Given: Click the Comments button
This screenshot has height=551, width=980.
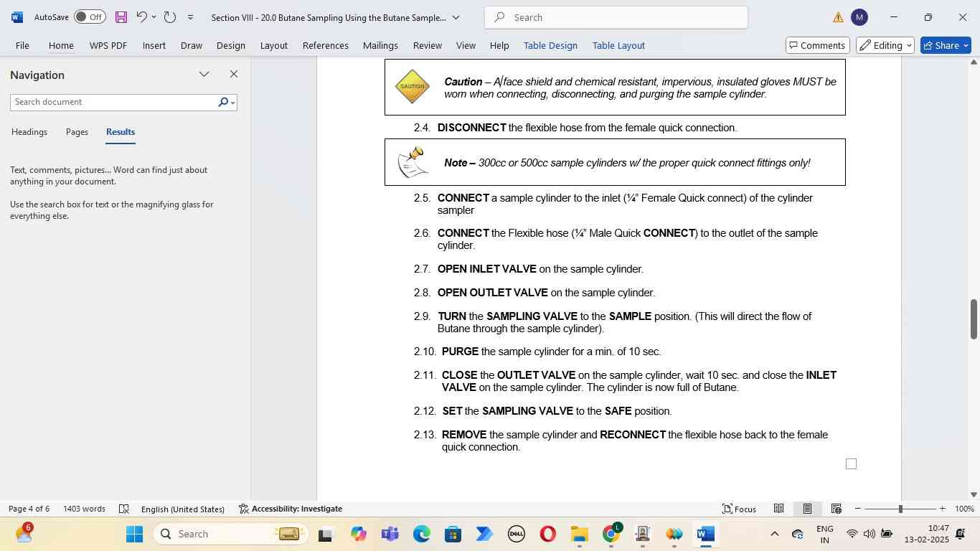Looking at the screenshot, I should tap(817, 45).
